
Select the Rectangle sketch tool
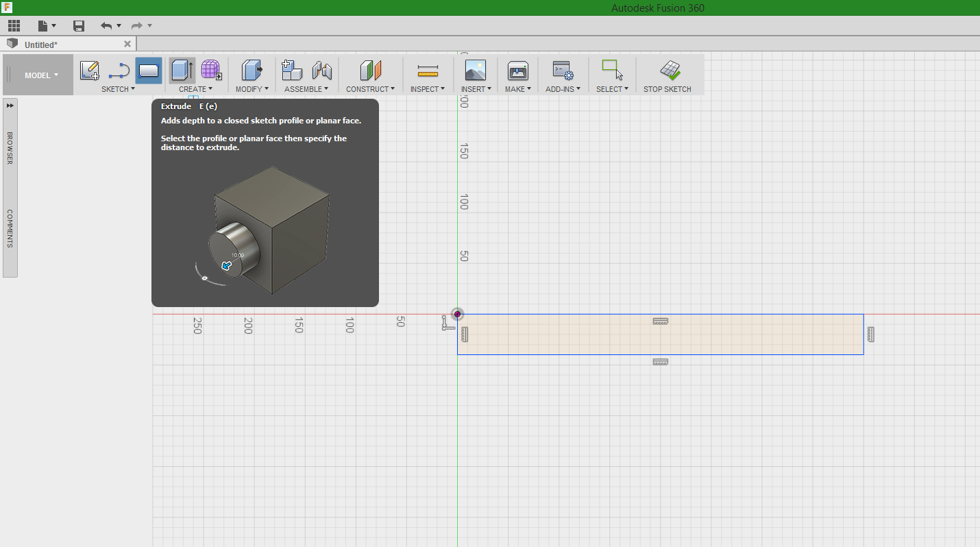[x=149, y=70]
